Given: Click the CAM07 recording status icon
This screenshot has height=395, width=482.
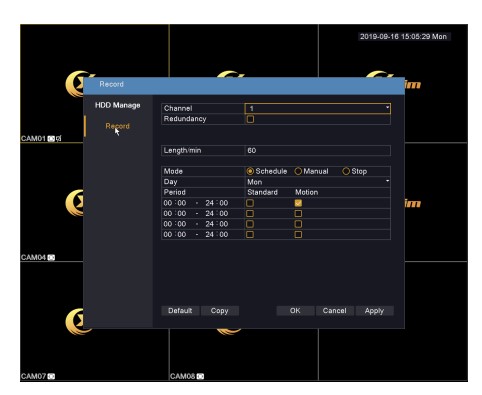Looking at the screenshot, I should pyautogui.click(x=51, y=376).
